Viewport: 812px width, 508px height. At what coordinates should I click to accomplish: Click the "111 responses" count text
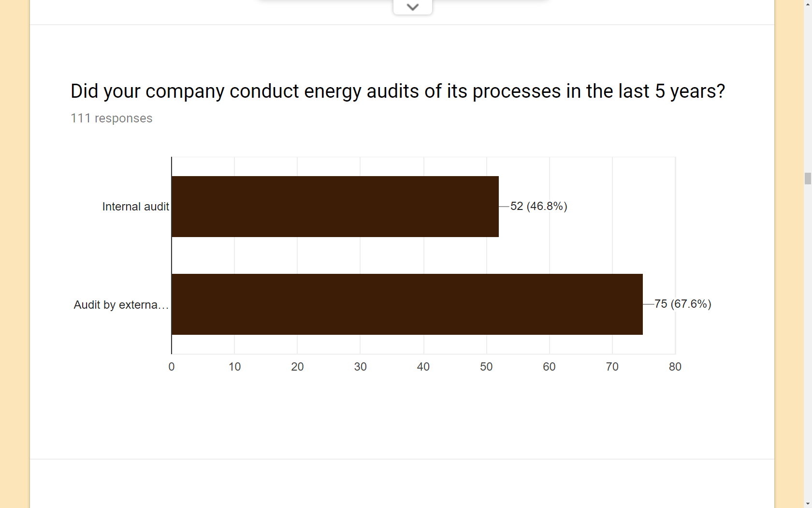111,118
